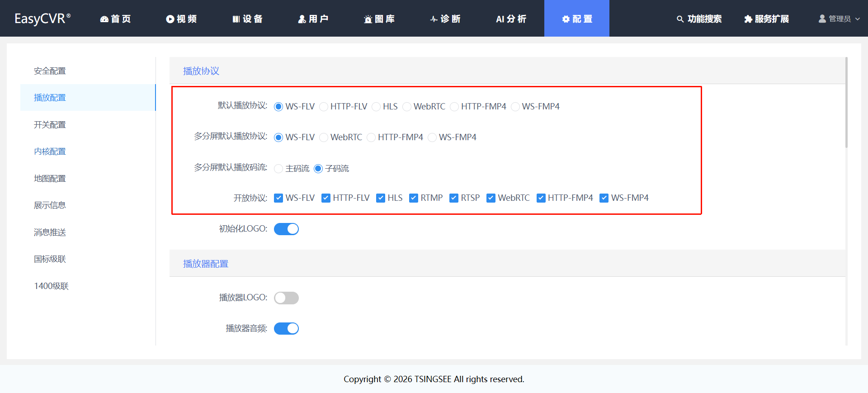Turn off the 初始化LOGO switch

pyautogui.click(x=286, y=229)
